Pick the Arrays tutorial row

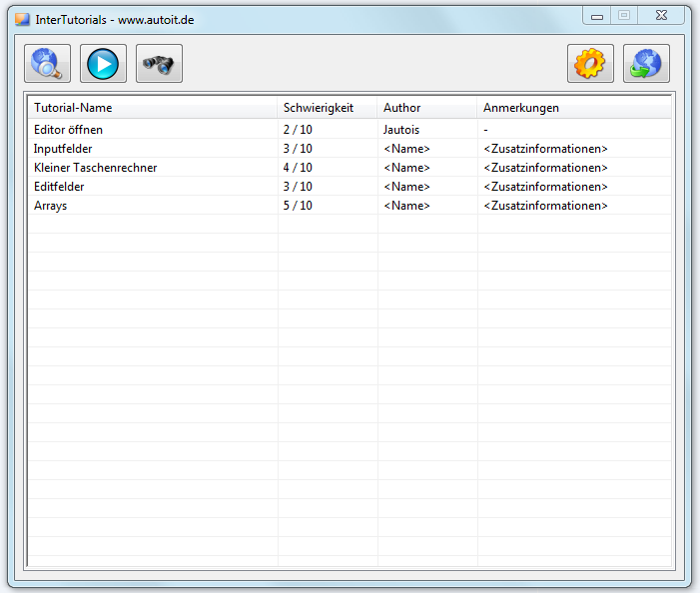pos(51,206)
